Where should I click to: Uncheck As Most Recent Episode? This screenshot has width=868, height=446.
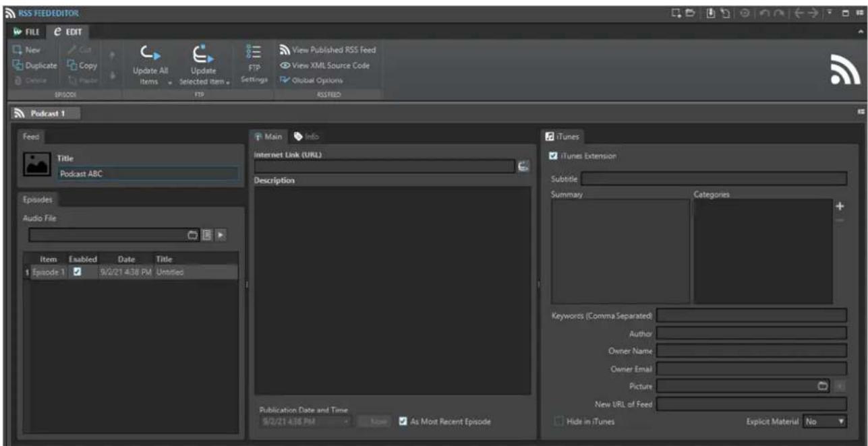pyautogui.click(x=403, y=422)
